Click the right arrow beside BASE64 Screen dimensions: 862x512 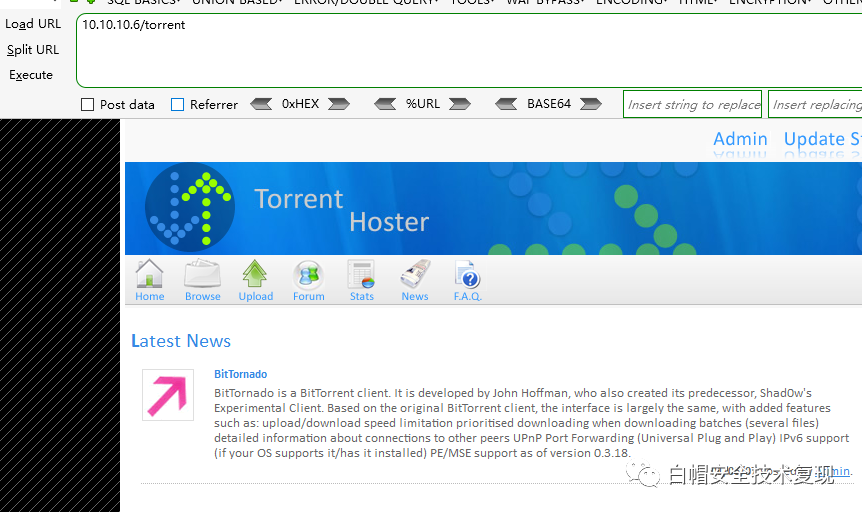[591, 104]
